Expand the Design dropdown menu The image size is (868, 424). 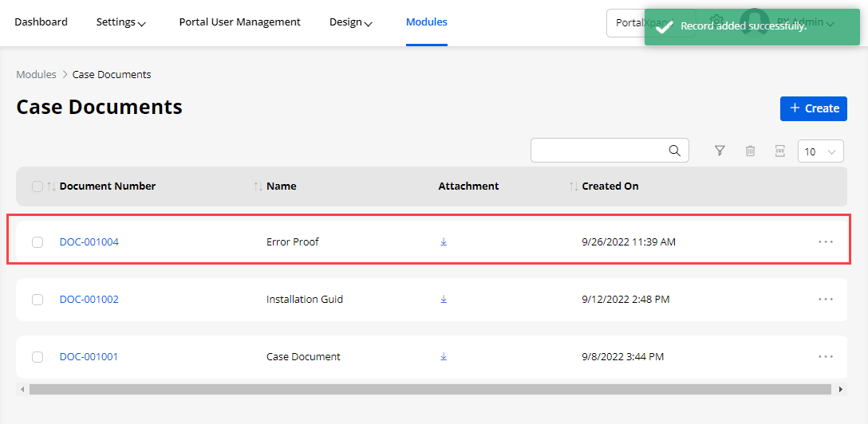pyautogui.click(x=351, y=22)
